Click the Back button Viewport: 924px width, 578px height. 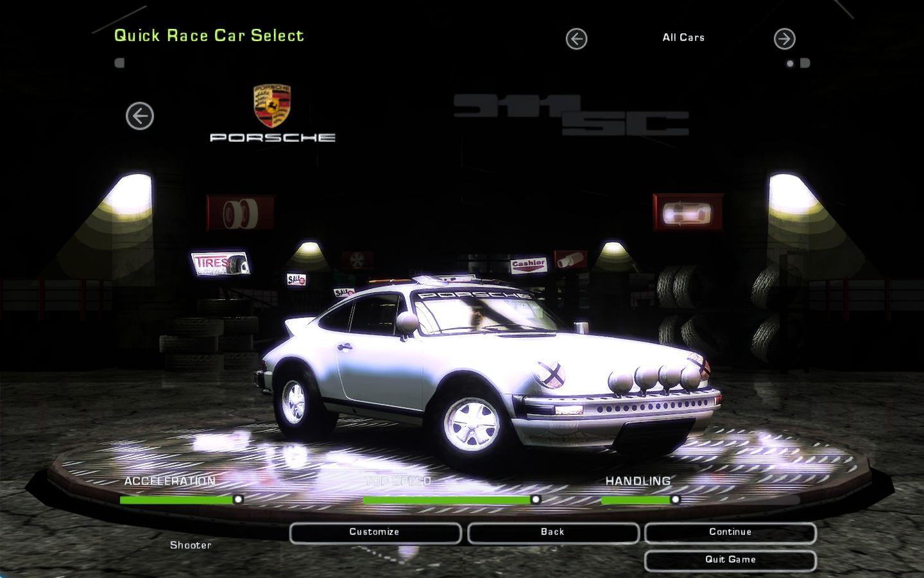553,532
